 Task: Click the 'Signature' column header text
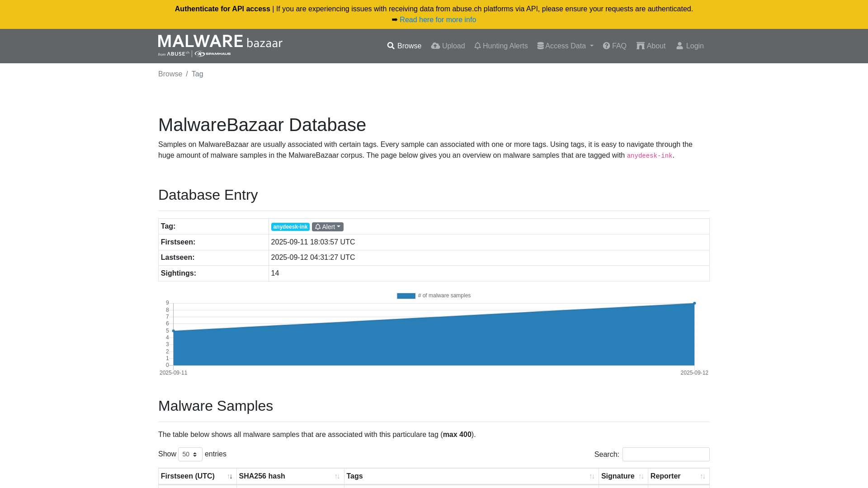[x=618, y=476]
